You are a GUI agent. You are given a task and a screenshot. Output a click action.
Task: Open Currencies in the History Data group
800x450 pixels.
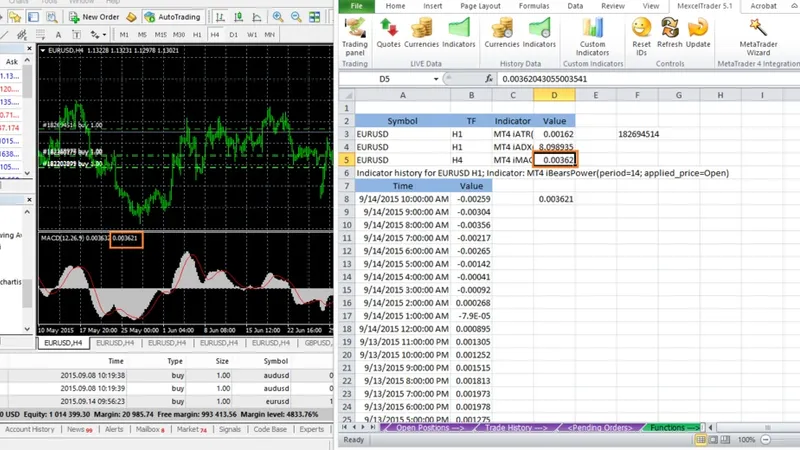[502, 33]
